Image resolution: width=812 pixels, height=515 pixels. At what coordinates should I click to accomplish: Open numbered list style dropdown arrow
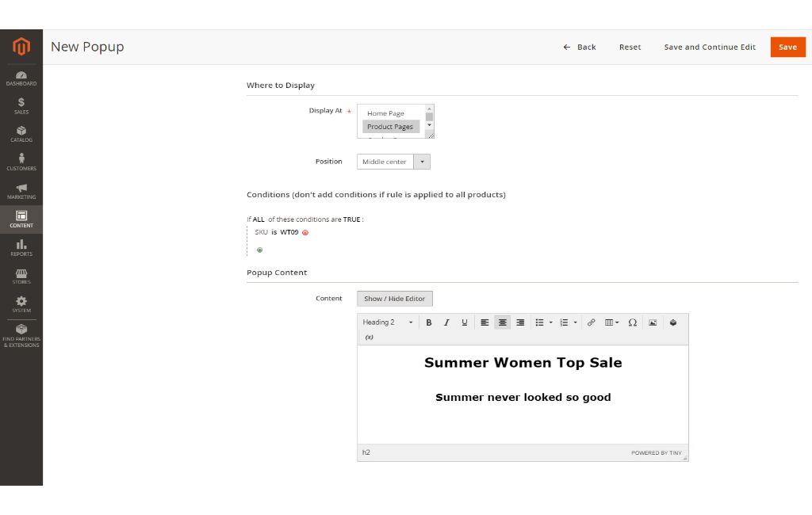[575, 322]
